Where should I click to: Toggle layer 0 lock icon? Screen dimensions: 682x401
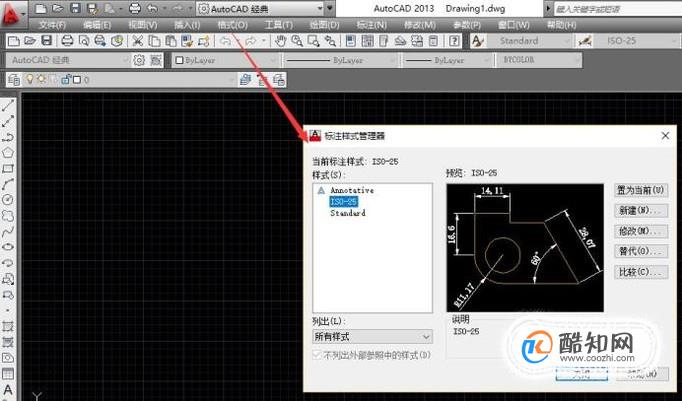tap(66, 80)
